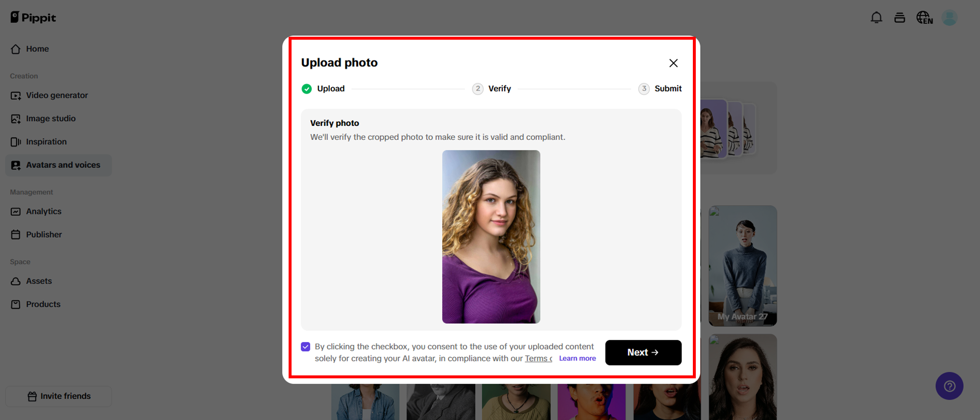Image resolution: width=980 pixels, height=420 pixels.
Task: Open the help question mark bubble
Action: [x=950, y=386]
